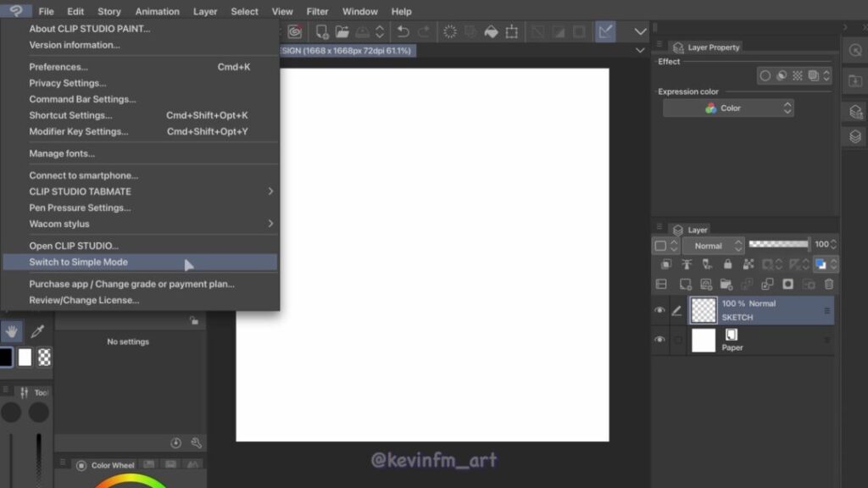The height and width of the screenshot is (488, 868).
Task: Click the New layer folder icon
Action: (726, 285)
